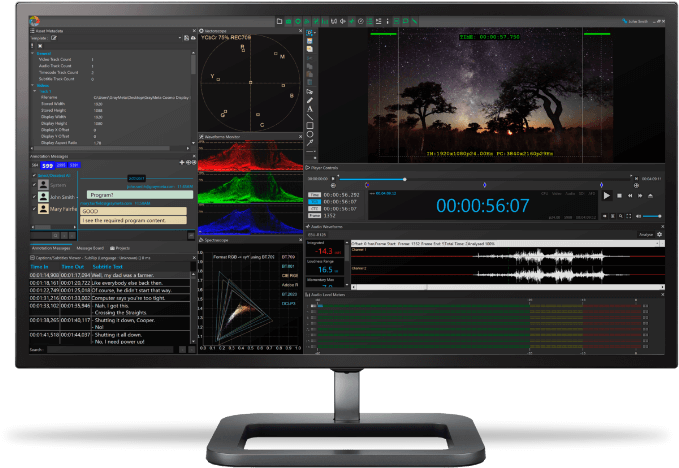Click the 'GOOD' message bubble
Image resolution: width=679 pixels, height=468 pixels.
click(x=133, y=211)
